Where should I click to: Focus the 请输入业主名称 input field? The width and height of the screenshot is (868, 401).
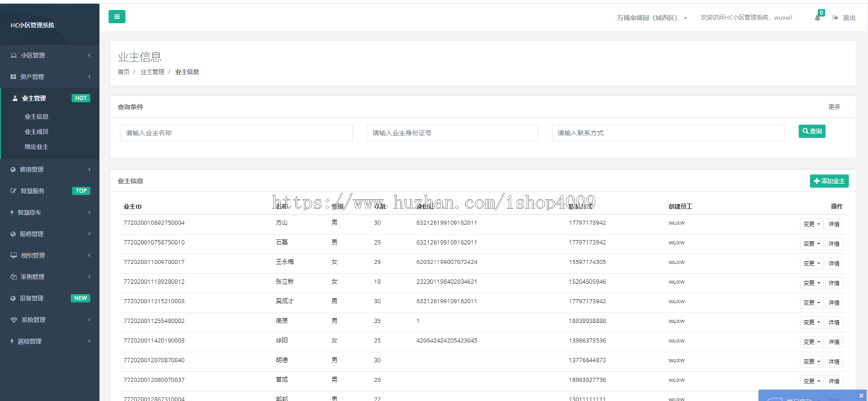236,133
